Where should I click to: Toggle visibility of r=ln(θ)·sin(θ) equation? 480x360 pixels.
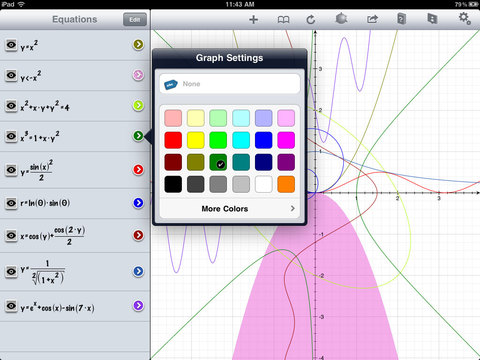pos(11,203)
